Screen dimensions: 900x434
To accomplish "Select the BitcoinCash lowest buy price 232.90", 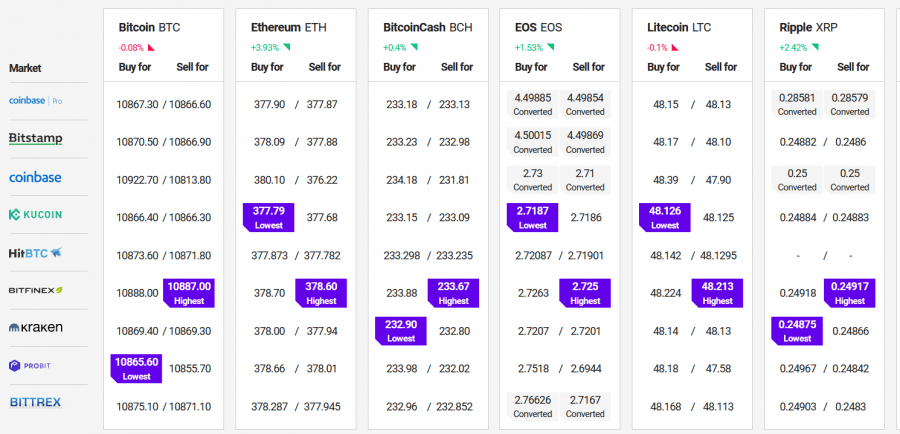I will pos(401,331).
